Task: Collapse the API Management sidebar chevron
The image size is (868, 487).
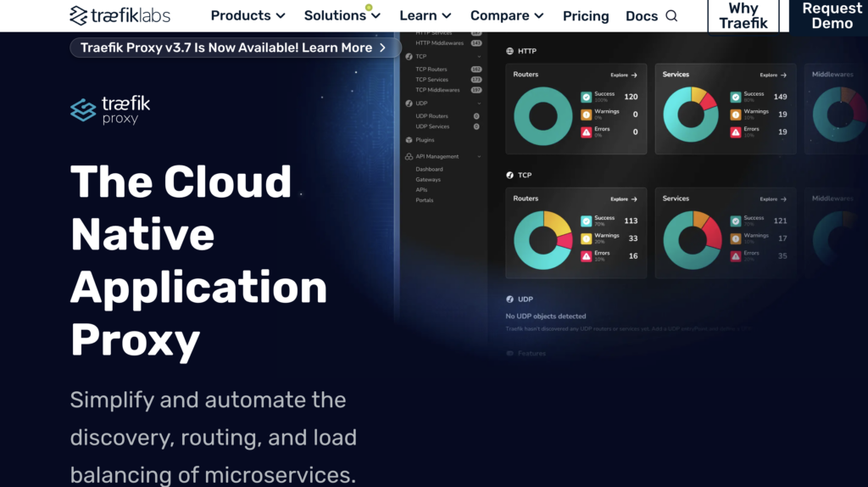Action: click(479, 157)
